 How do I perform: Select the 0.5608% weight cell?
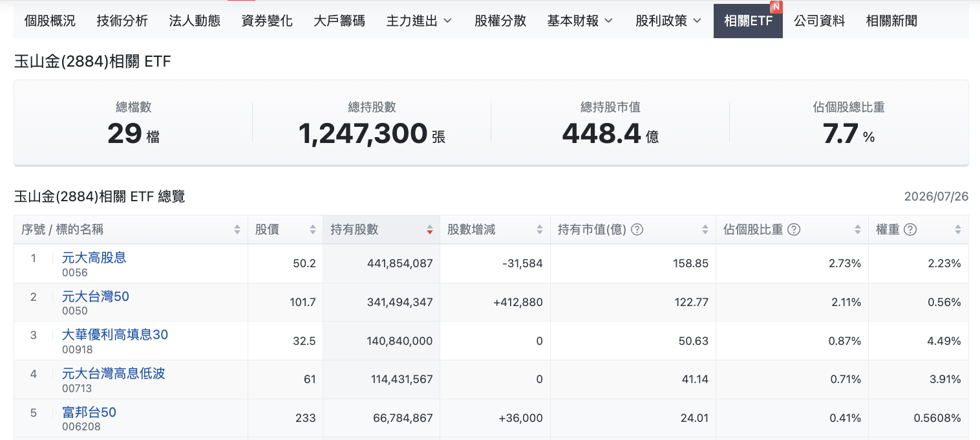pyautogui.click(x=919, y=418)
